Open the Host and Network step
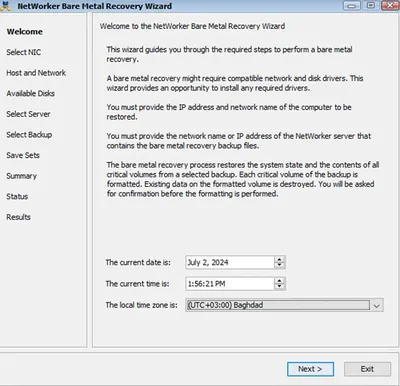Viewport: 400px width, 386px height. pyautogui.click(x=36, y=73)
